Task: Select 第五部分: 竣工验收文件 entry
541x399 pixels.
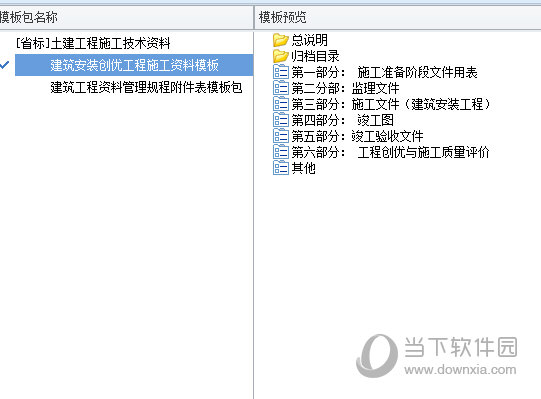Action: click(x=357, y=136)
